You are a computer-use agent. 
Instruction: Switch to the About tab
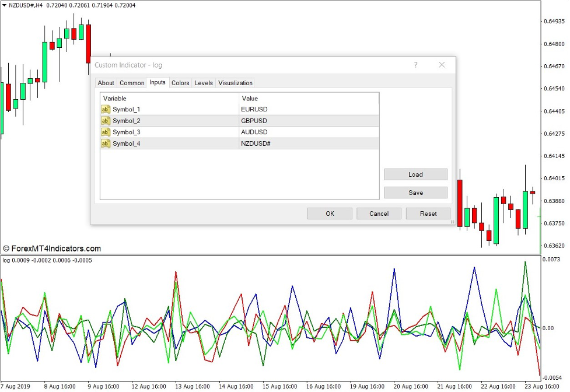106,83
